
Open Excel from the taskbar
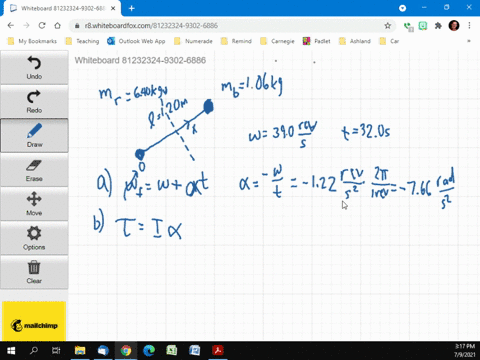click(171, 350)
